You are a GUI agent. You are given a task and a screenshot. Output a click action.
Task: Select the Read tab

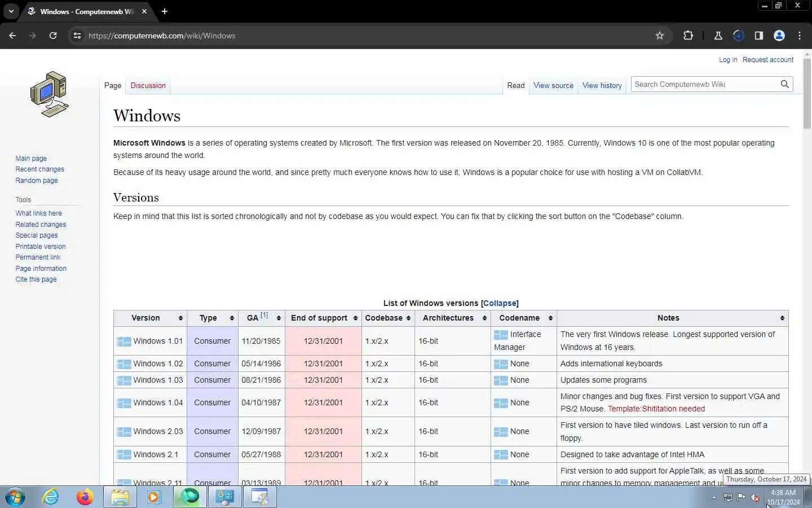coord(515,85)
